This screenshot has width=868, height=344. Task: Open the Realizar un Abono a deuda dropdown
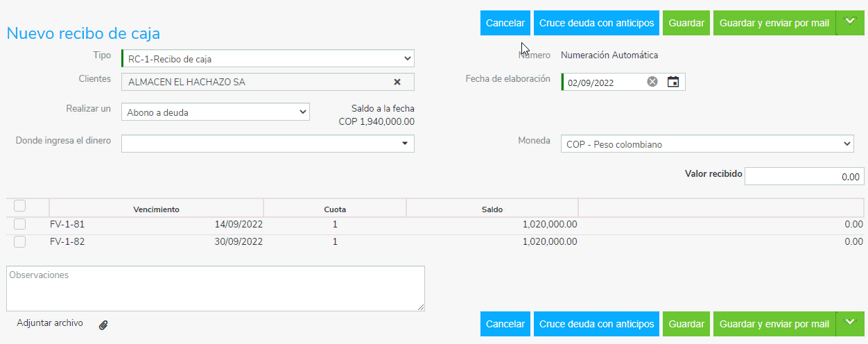pos(216,112)
